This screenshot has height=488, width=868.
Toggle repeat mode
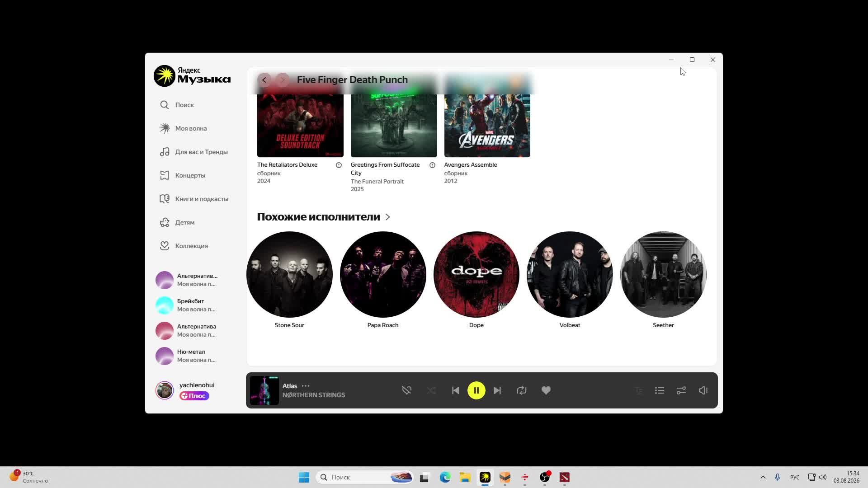point(522,390)
